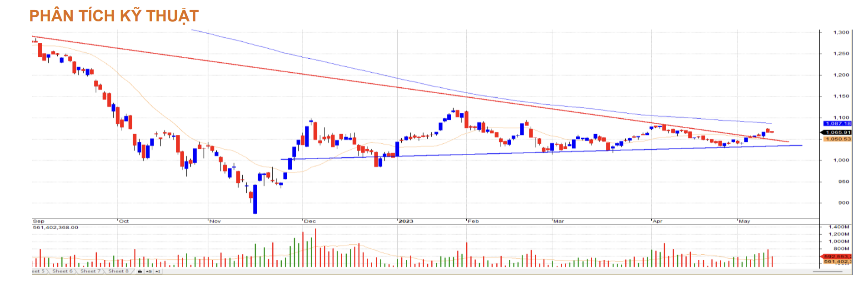Click the S arrow icon after the sheet tabs

149,272
